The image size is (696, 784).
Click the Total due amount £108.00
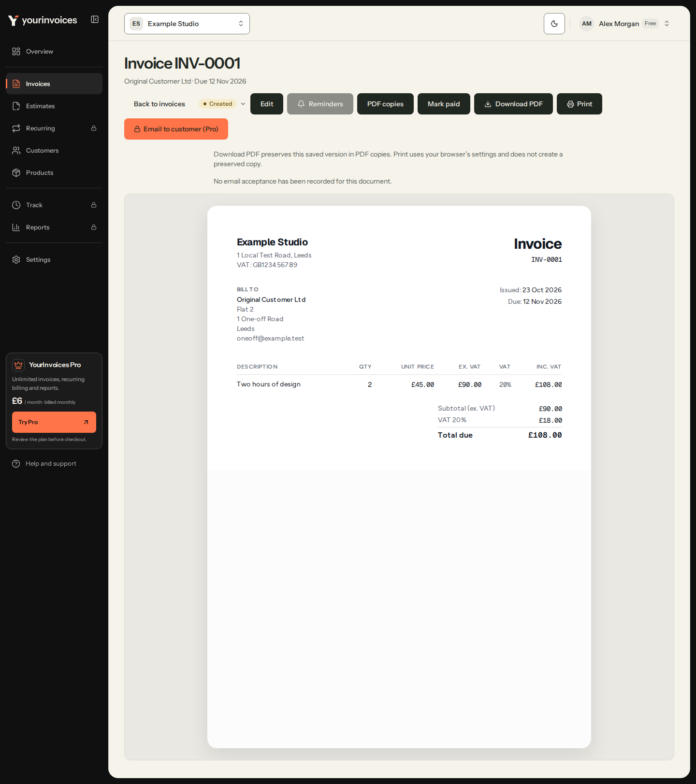pos(545,435)
